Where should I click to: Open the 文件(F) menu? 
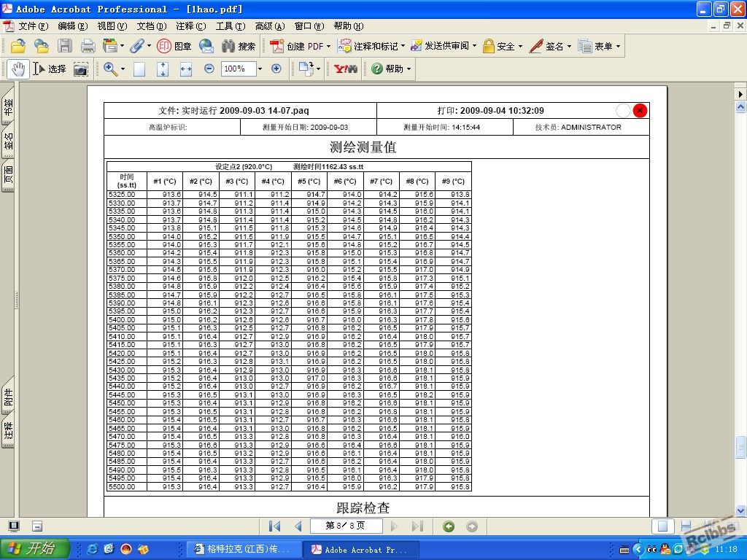point(34,26)
